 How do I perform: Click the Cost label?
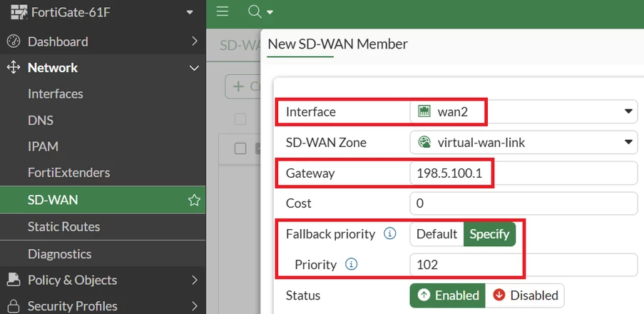(x=299, y=203)
